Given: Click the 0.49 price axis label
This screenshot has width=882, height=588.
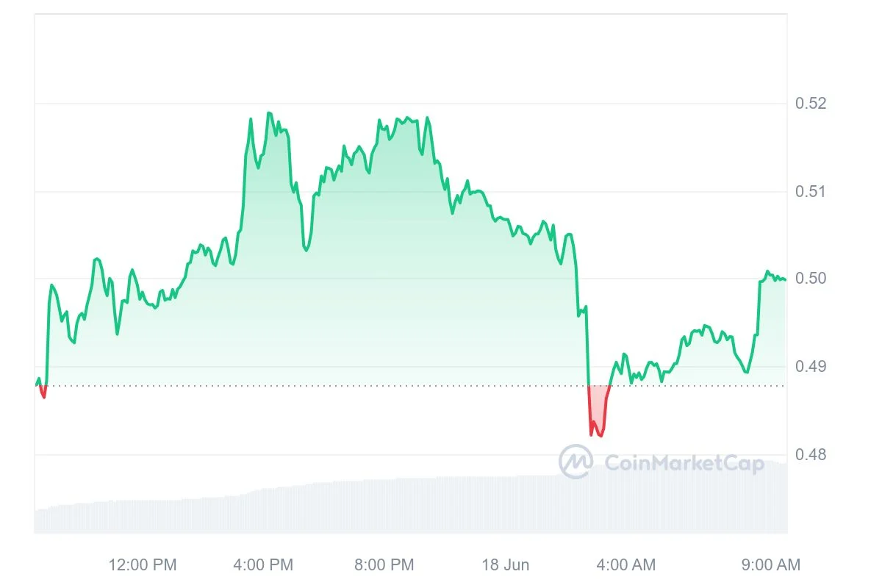Looking at the screenshot, I should click(811, 366).
